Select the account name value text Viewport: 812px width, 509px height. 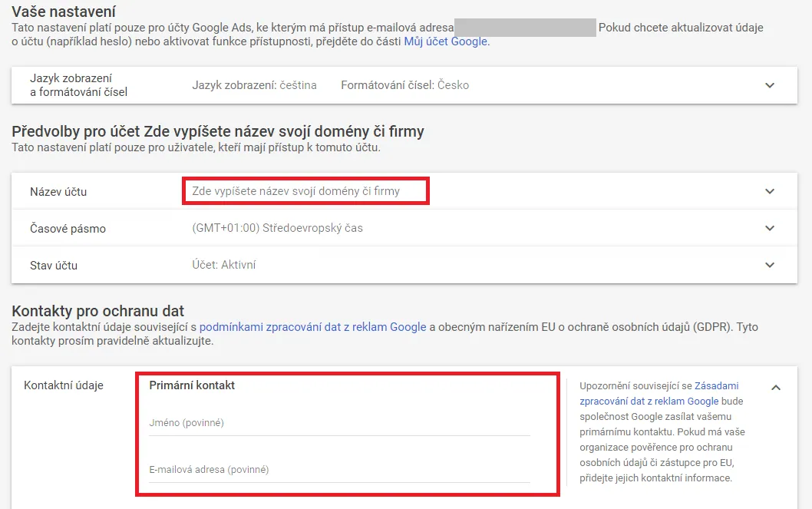click(295, 191)
